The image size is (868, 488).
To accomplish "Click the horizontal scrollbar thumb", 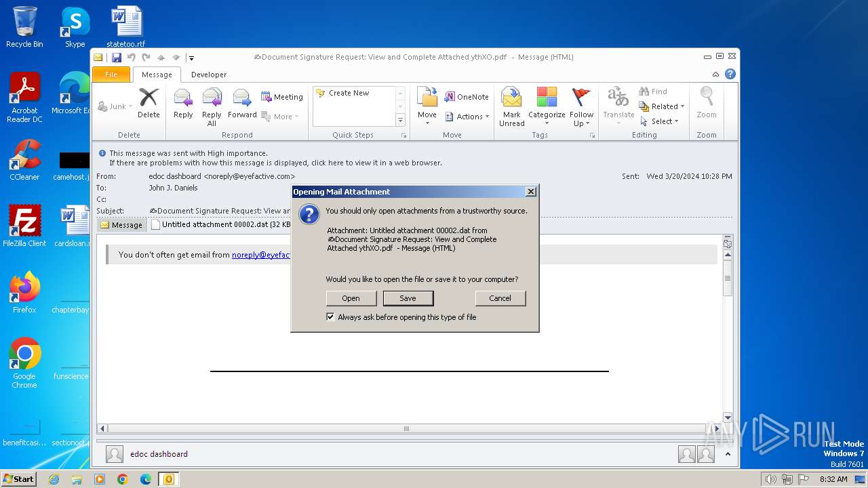I will [406, 428].
